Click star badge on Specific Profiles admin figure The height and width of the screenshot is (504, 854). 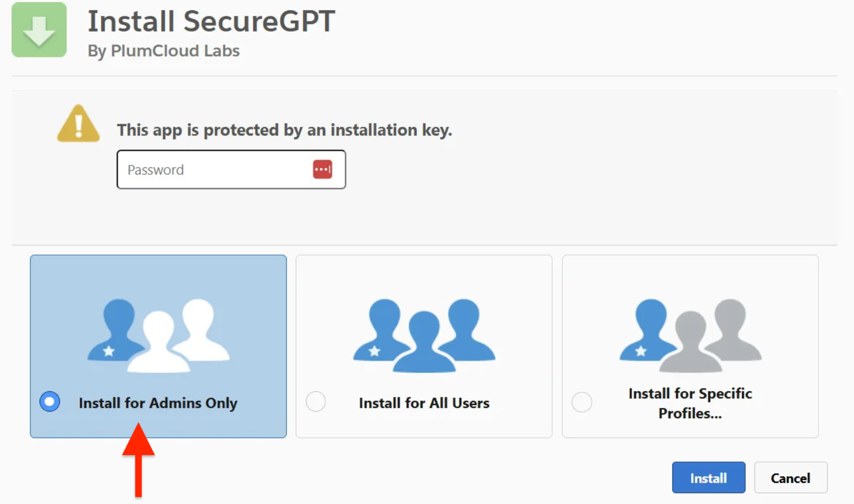coord(641,351)
